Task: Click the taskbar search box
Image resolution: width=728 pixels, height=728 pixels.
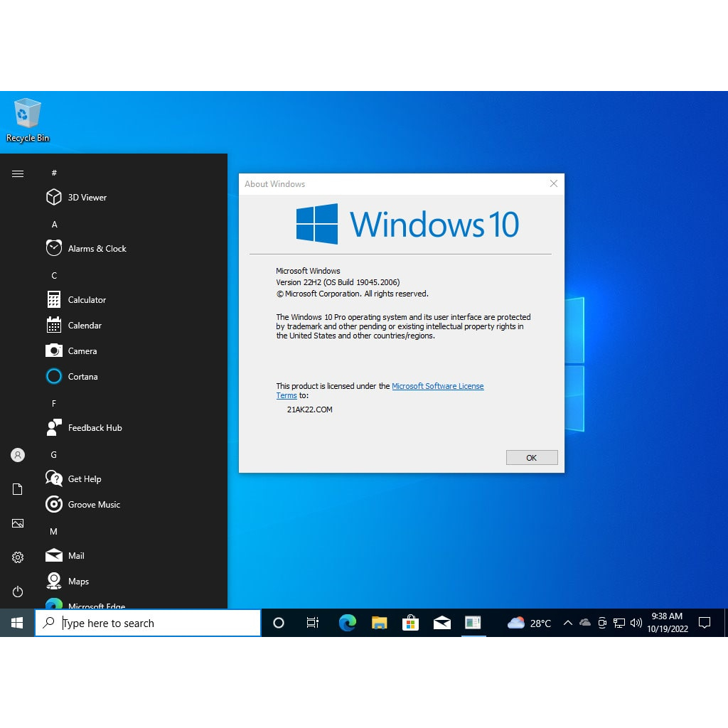Action: [148, 623]
